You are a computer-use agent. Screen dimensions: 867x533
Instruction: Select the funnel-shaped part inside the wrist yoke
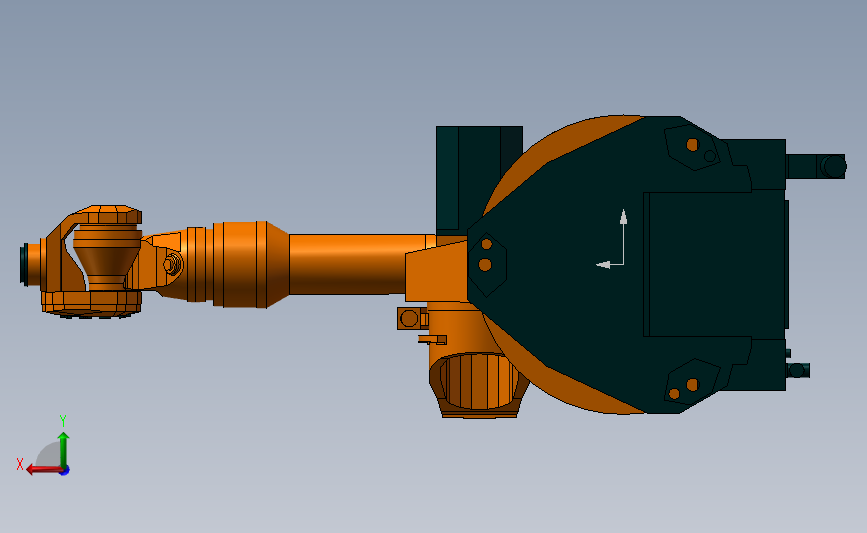pyautogui.click(x=107, y=257)
